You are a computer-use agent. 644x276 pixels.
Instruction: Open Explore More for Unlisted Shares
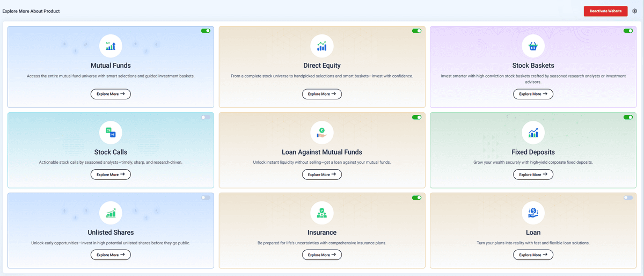pyautogui.click(x=111, y=255)
